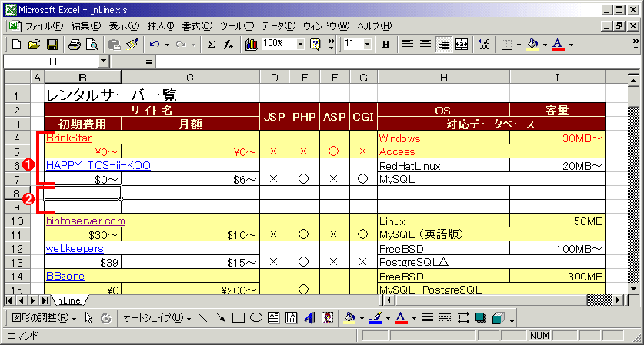Toggle Bold formatting
Screen dimensions: 644x345
pyautogui.click(x=385, y=45)
